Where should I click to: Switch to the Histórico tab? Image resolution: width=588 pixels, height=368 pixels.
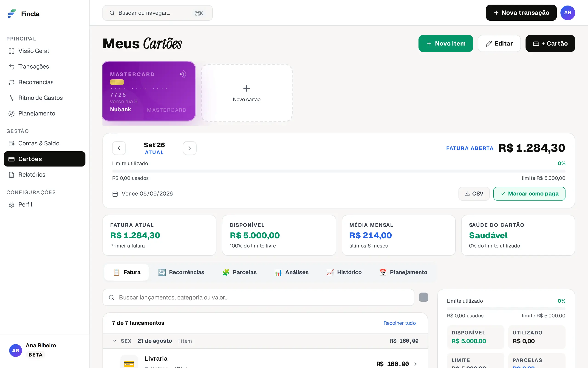344,272
